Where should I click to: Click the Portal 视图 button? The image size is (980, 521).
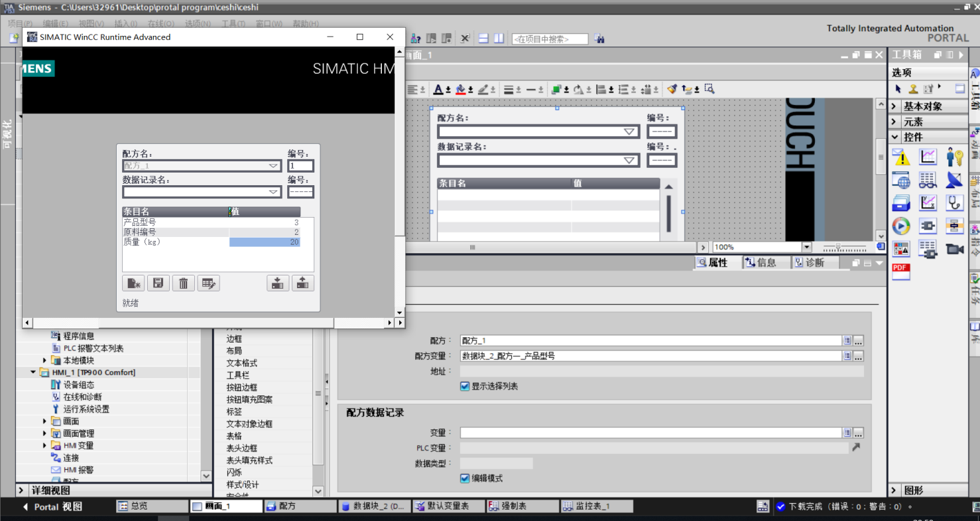coord(53,506)
